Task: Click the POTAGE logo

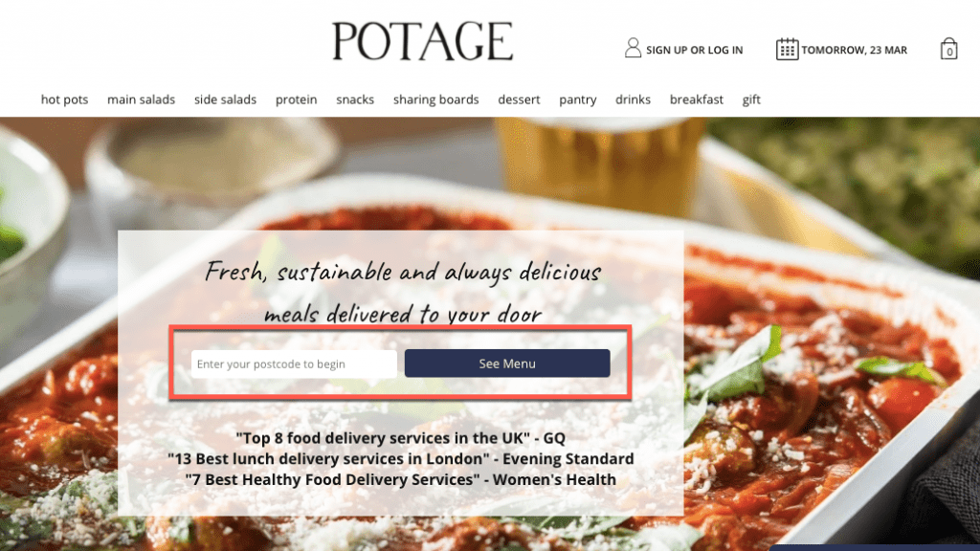Action: coord(422,41)
